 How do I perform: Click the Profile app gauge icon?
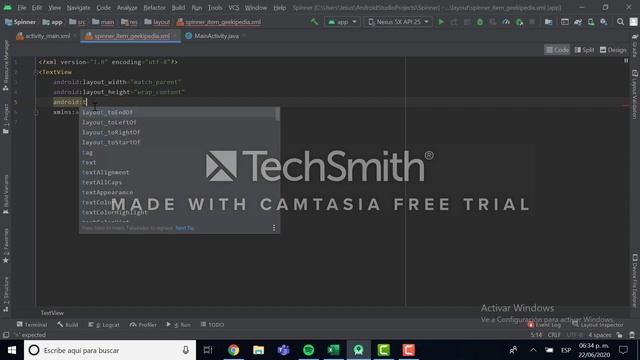[506, 22]
